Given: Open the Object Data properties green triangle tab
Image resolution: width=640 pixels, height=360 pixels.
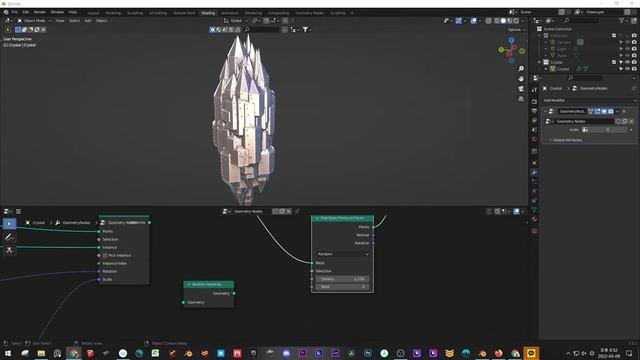Looking at the screenshot, I should click(x=534, y=210).
